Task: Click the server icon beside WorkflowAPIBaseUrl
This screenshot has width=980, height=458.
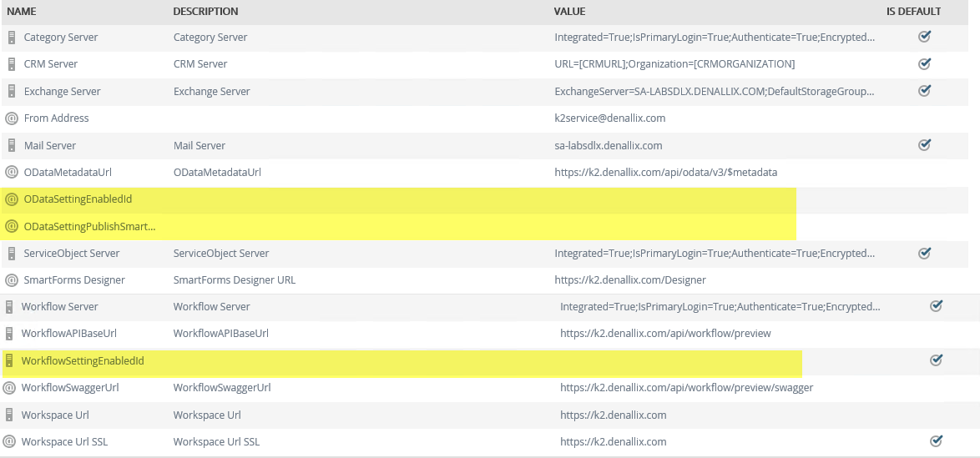Action: click(x=8, y=334)
